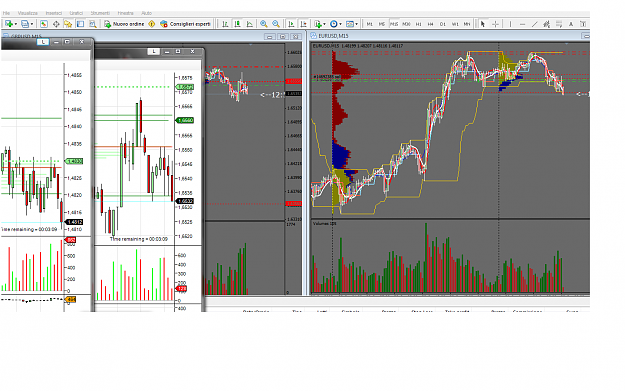Expand the new chart dropdown arrow
This screenshot has width=625, height=391.
(x=16, y=24)
